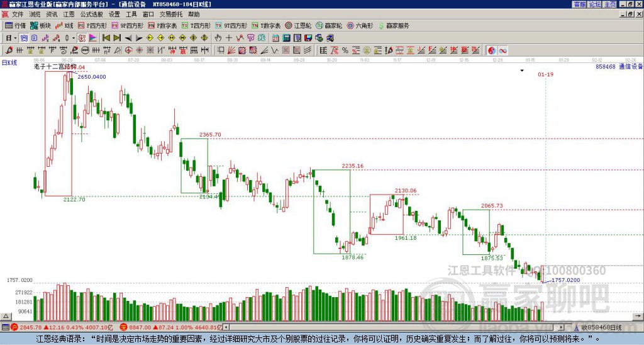Click the 2365.70 price label
The height and width of the screenshot is (345, 644).
click(x=210, y=135)
